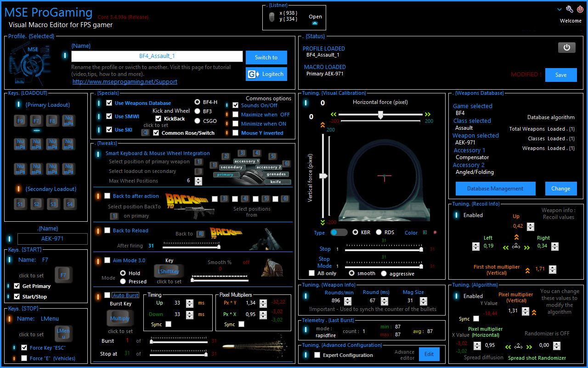This screenshot has width=588, height=368.
Task: Click orange arrows next to Pixel multiplier Vertical
Action: pyautogui.click(x=534, y=312)
